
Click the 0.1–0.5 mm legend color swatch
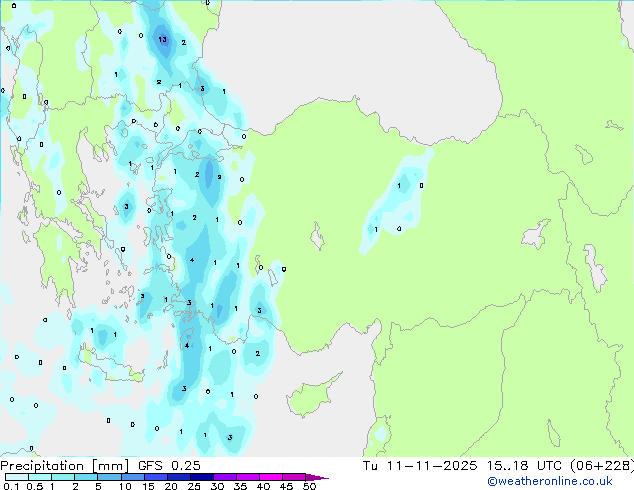tap(17, 477)
